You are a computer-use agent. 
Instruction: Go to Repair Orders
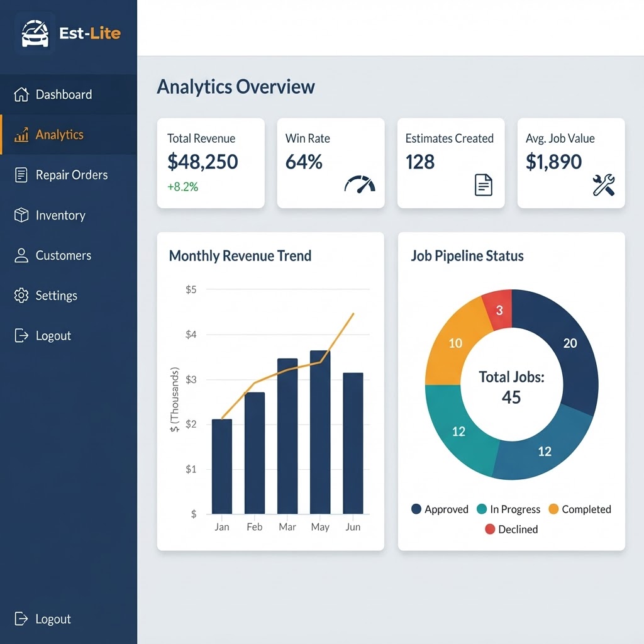[69, 175]
